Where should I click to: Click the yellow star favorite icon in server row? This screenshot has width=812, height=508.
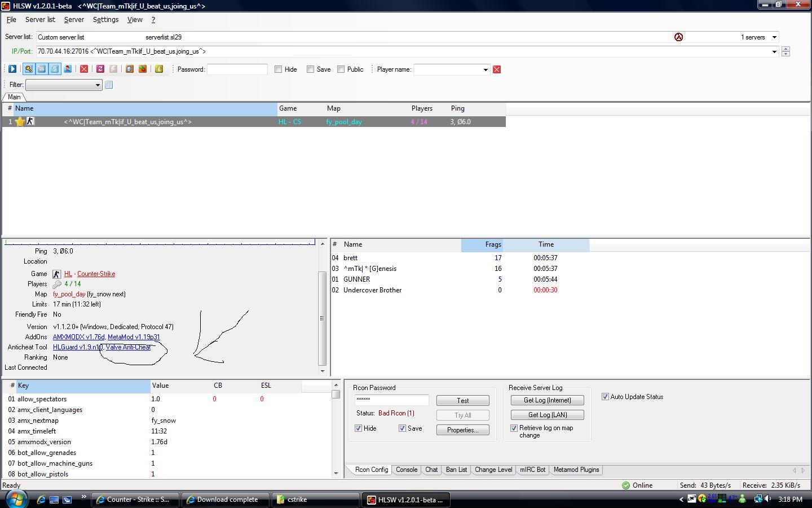tap(20, 121)
